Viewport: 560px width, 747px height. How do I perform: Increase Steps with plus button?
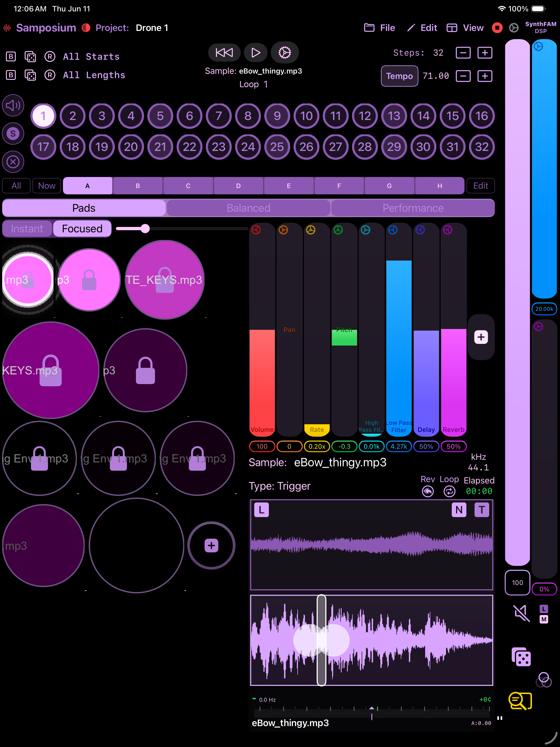(485, 53)
